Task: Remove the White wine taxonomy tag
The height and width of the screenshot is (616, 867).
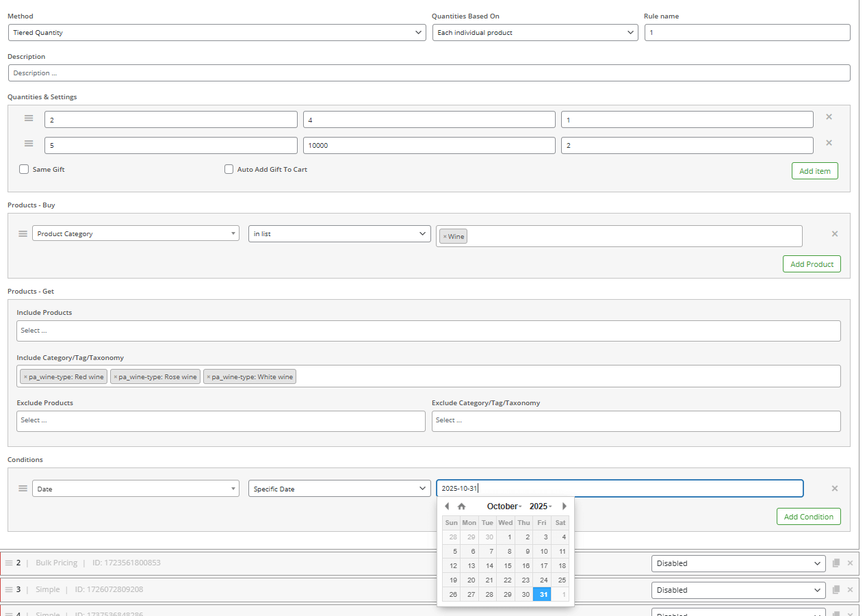Action: tap(208, 377)
